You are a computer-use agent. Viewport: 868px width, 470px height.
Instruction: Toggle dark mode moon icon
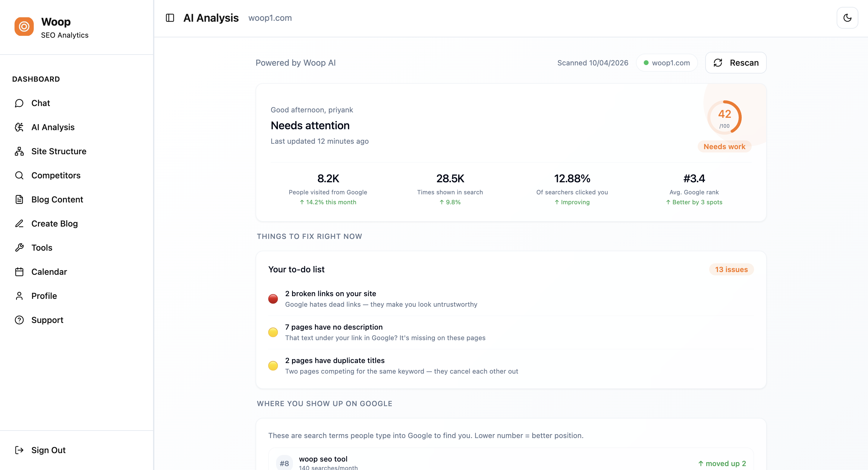pos(847,18)
